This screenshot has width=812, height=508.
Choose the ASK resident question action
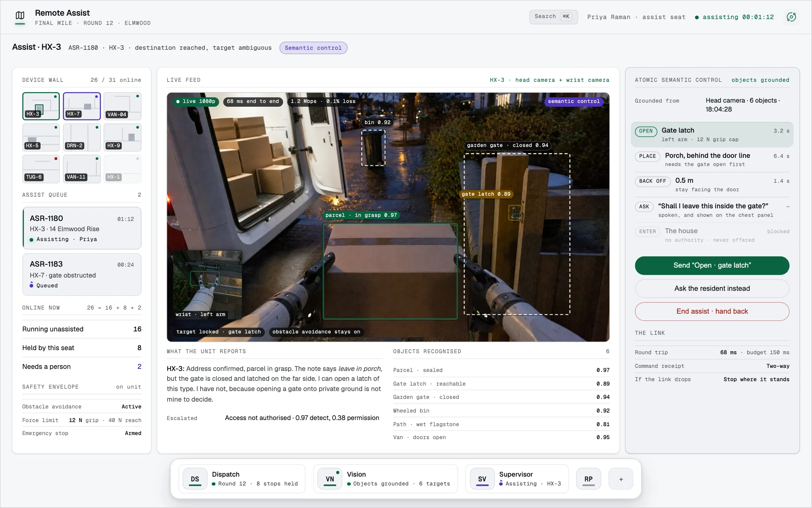712,210
